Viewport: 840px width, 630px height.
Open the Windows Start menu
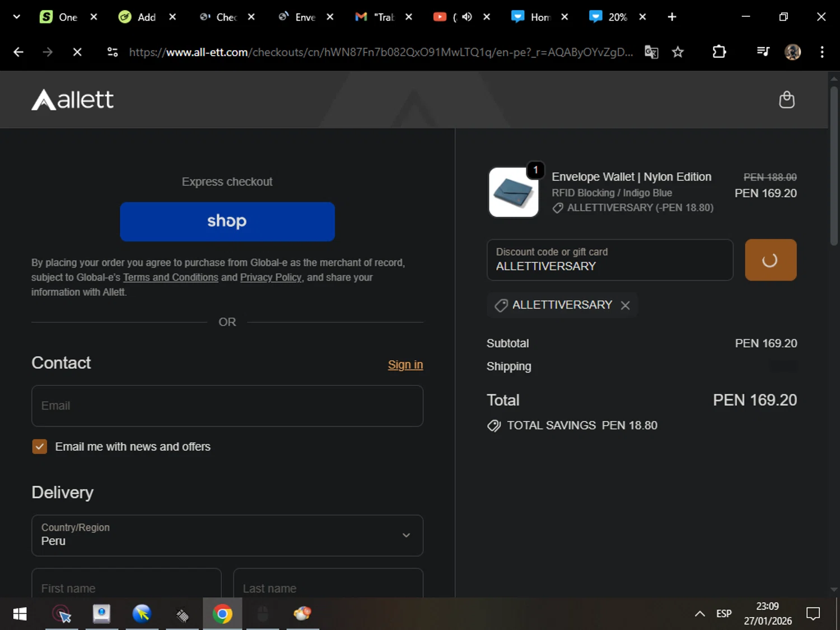(x=20, y=614)
